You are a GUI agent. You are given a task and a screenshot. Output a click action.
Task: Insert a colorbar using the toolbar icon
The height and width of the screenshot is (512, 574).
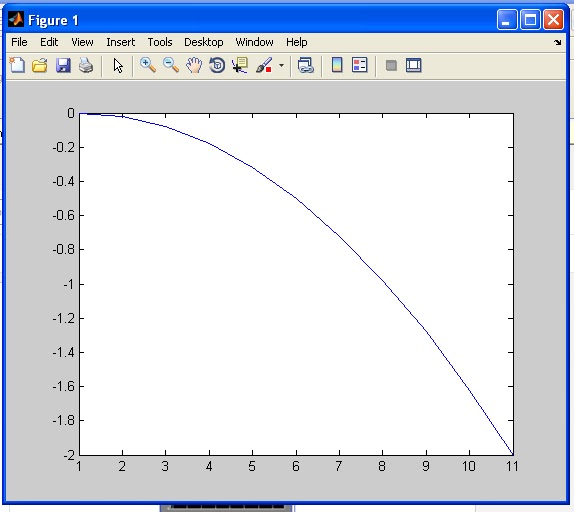pos(337,65)
